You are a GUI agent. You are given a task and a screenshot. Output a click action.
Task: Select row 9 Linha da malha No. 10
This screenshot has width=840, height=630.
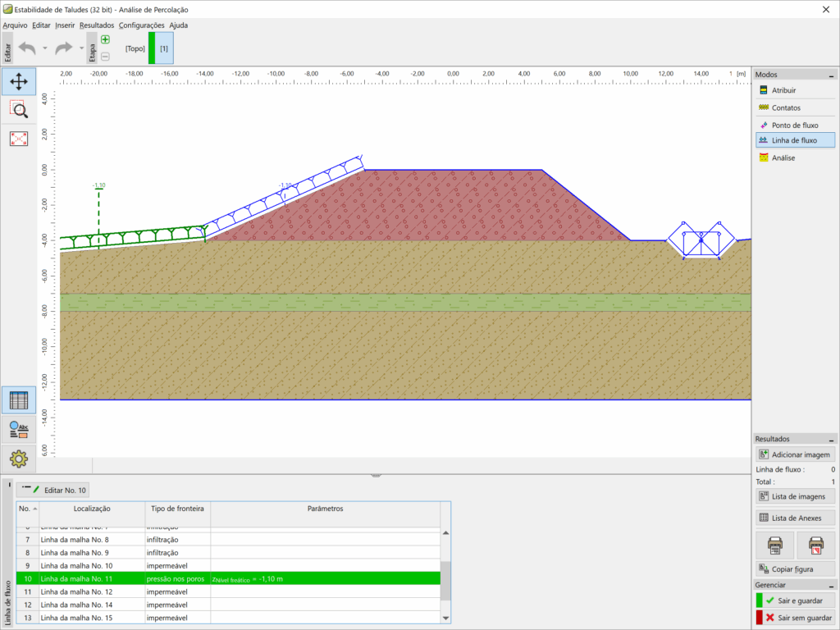click(x=229, y=566)
